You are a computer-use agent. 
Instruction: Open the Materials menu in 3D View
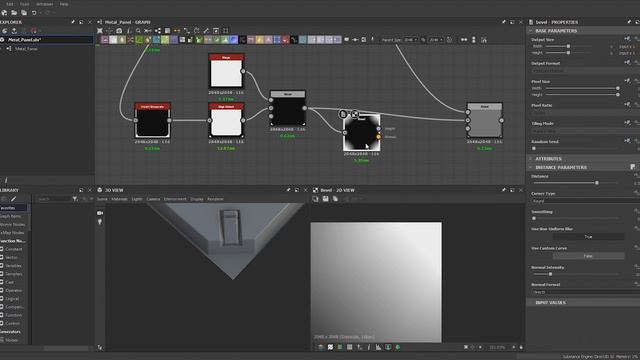click(x=120, y=199)
